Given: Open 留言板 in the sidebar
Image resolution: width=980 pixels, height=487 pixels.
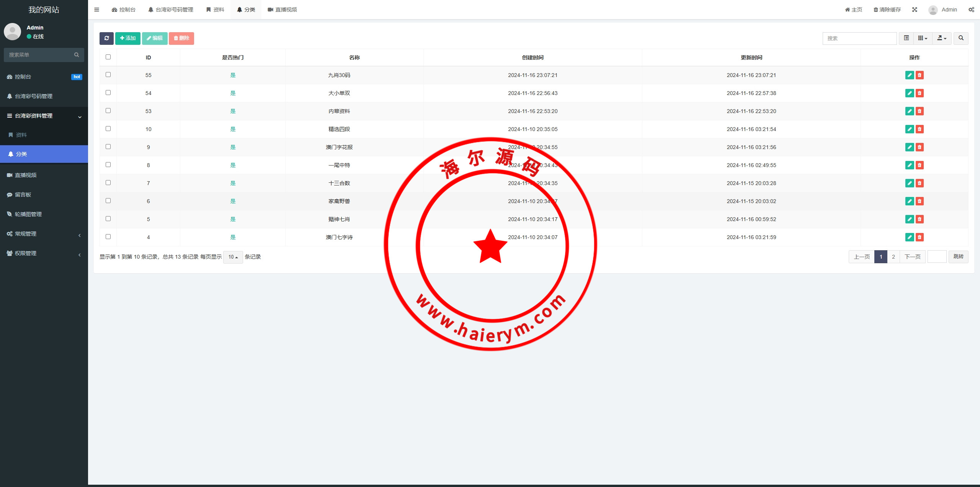Looking at the screenshot, I should (x=23, y=195).
